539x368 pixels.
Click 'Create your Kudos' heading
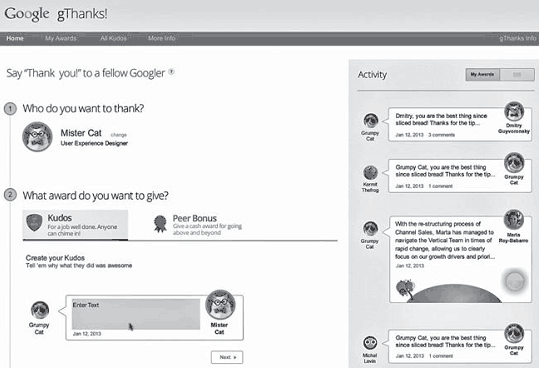point(55,258)
